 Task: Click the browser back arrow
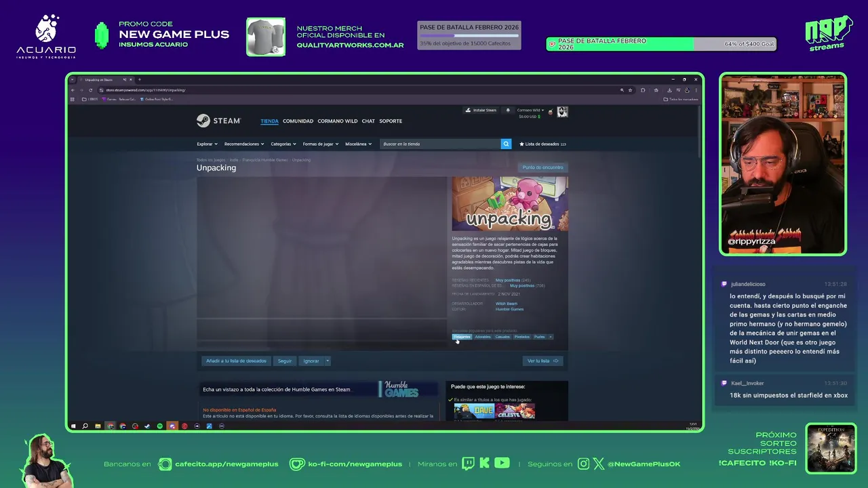pyautogui.click(x=73, y=90)
